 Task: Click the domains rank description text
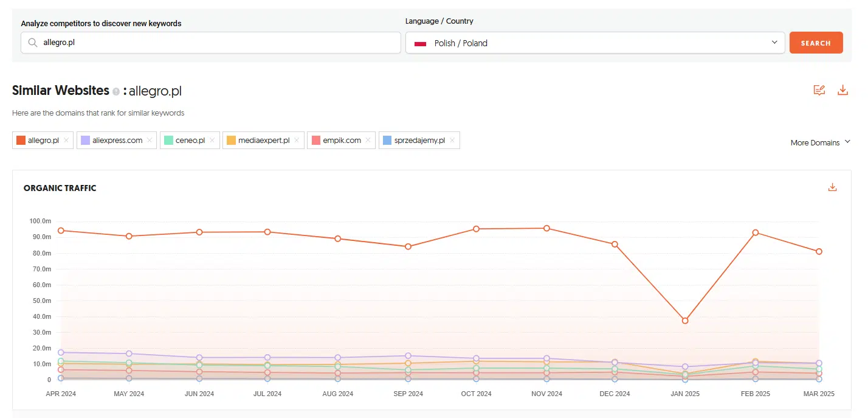[98, 113]
